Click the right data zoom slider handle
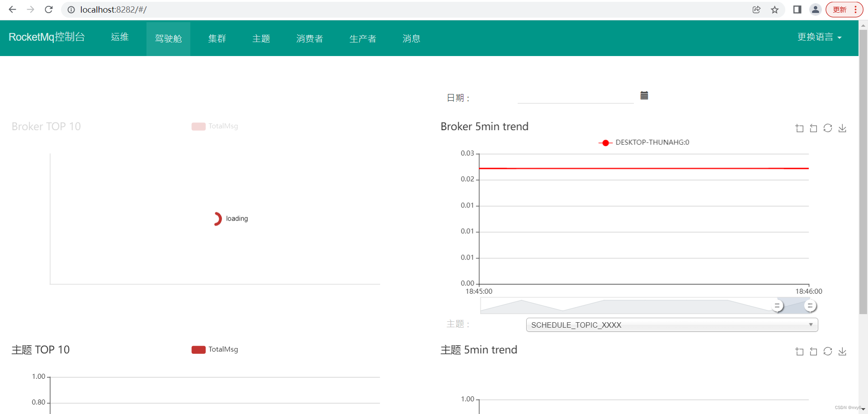The height and width of the screenshot is (414, 868). coord(810,306)
